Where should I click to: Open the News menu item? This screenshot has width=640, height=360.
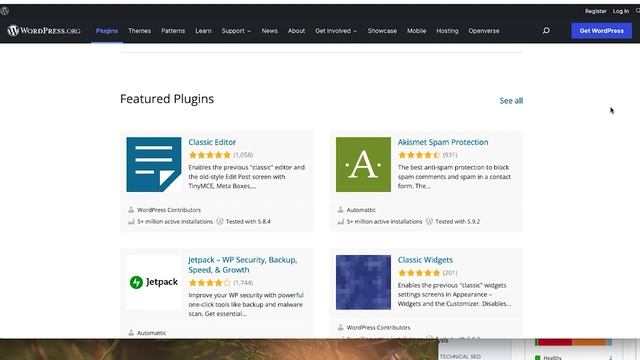pos(269,31)
